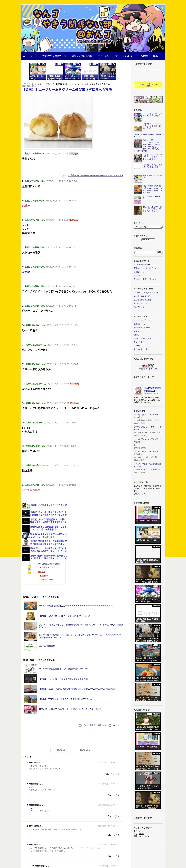Open トップページ breadcrumb link
186x868 pixels.
pyautogui.click(x=28, y=84)
